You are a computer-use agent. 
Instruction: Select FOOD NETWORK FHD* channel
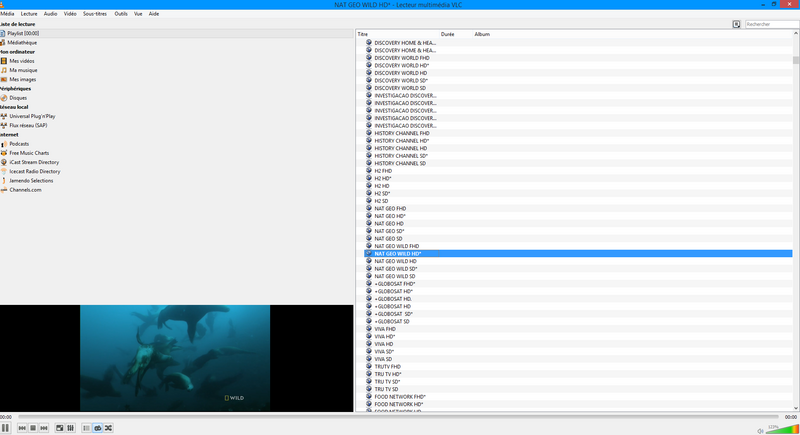pyautogui.click(x=400, y=397)
